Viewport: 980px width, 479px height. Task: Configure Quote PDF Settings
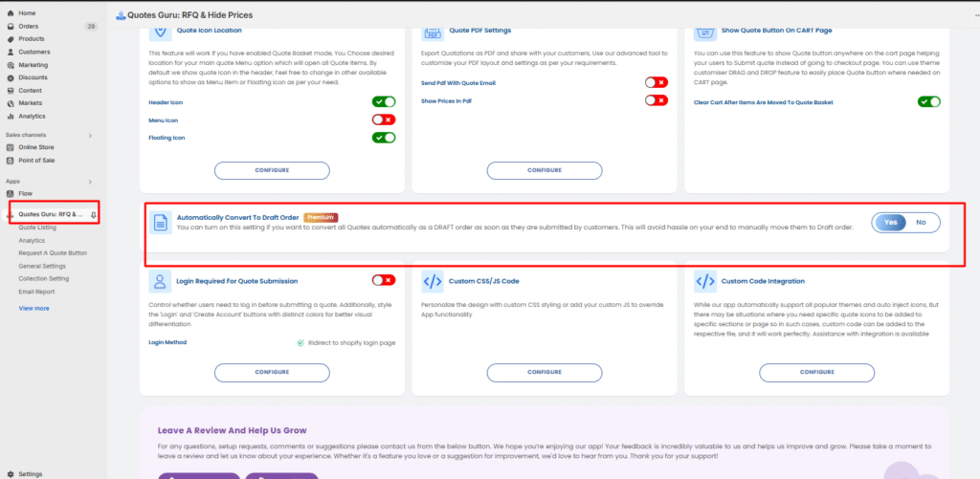click(545, 170)
